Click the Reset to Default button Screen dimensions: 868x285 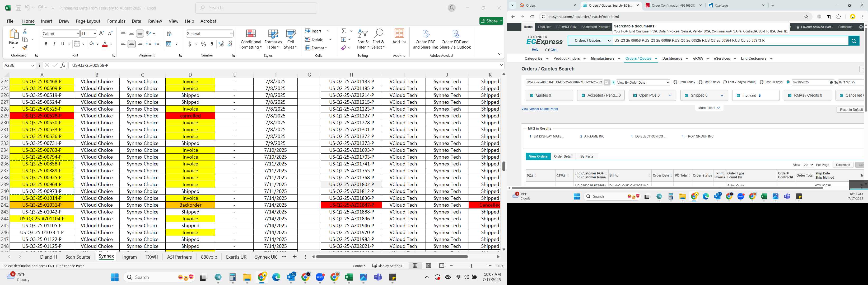tap(851, 110)
